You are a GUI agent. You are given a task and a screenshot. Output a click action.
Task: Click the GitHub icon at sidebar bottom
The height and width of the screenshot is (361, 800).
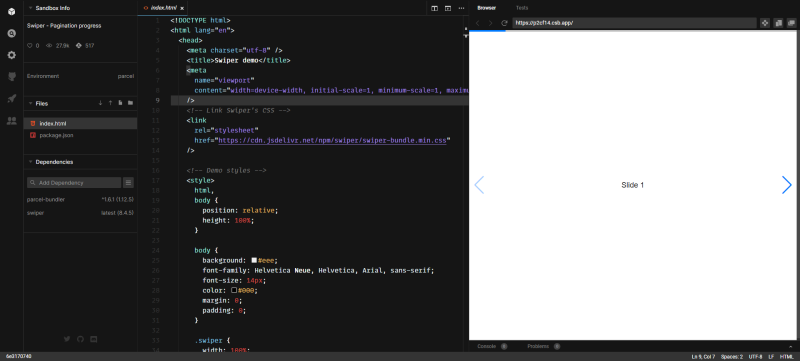point(80,339)
